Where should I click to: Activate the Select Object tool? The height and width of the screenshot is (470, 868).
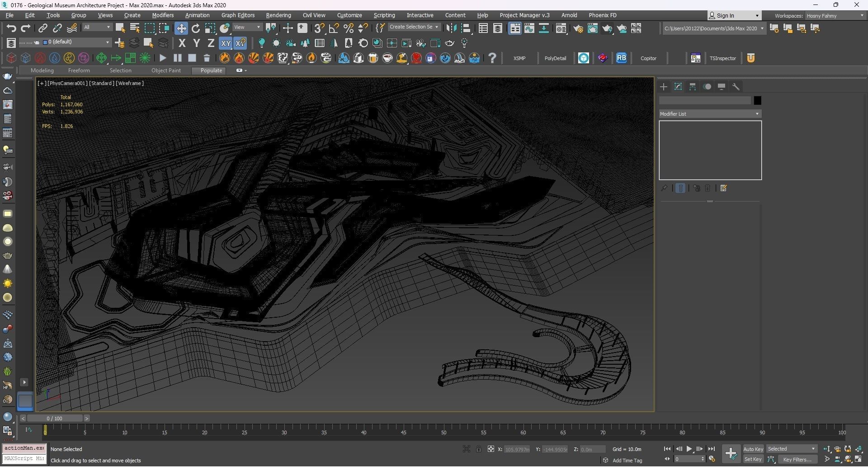coord(120,28)
